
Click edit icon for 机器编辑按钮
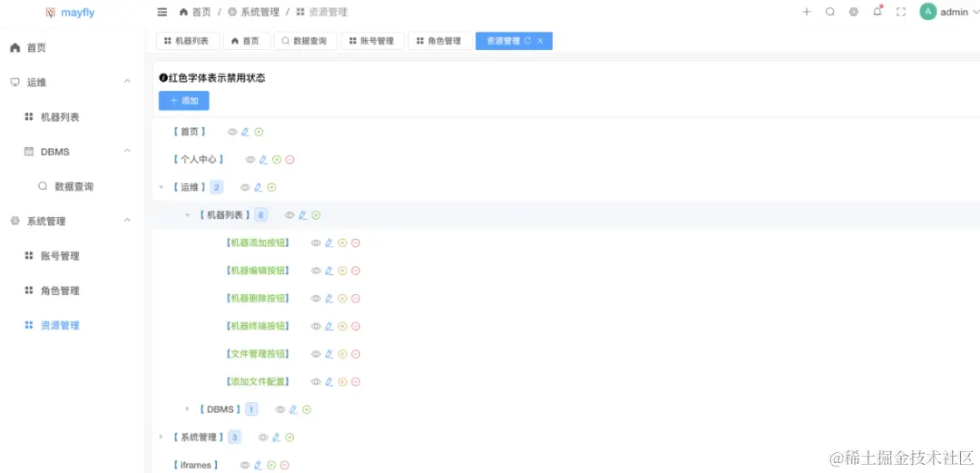pos(329,271)
